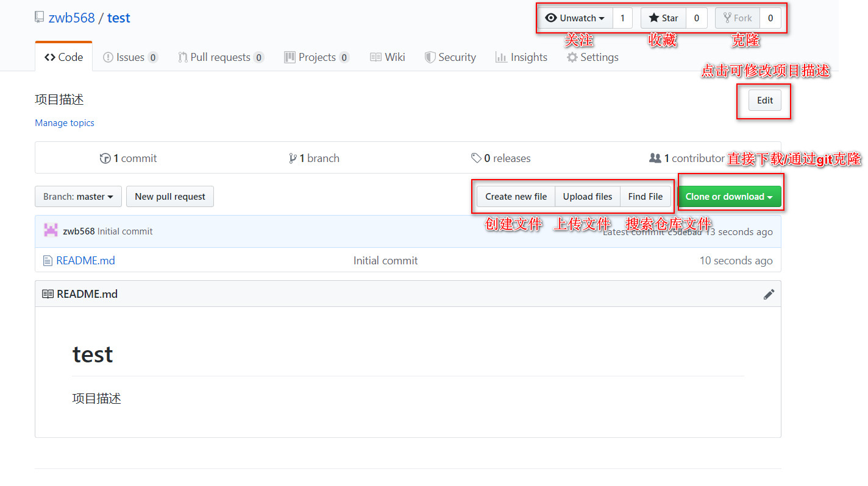Click the Manage topics link
The image size is (868, 486).
[x=64, y=122]
